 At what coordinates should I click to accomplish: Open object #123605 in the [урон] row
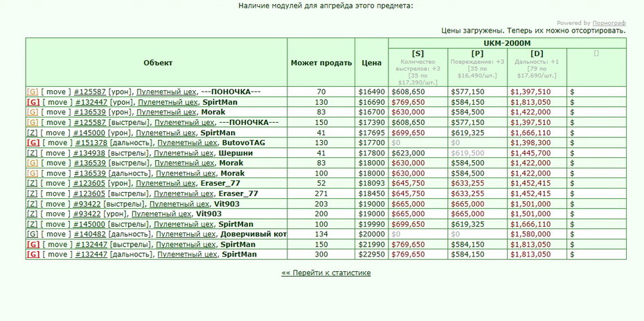pyautogui.click(x=89, y=183)
